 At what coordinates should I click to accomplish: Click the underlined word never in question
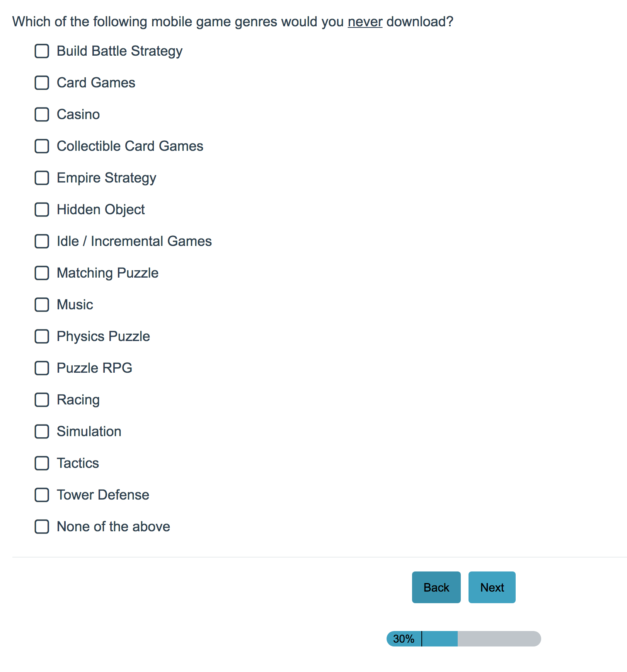point(365,22)
